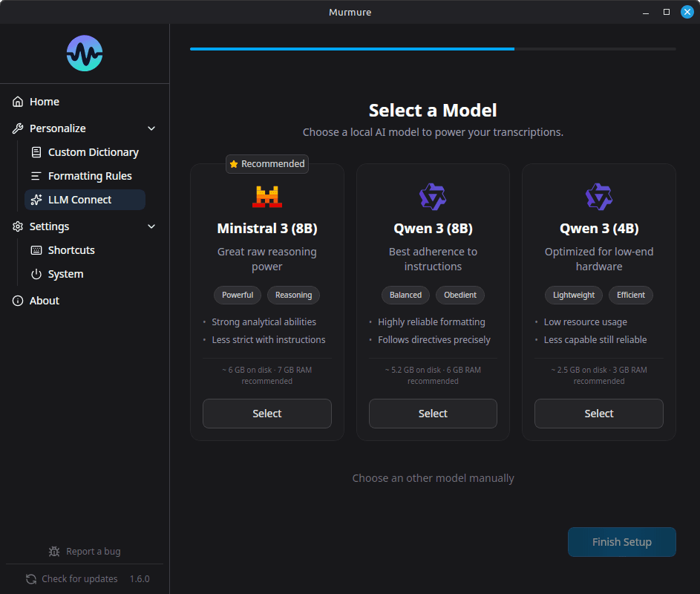This screenshot has height=594, width=700.
Task: Go to Shortcuts settings
Action: [x=71, y=250]
